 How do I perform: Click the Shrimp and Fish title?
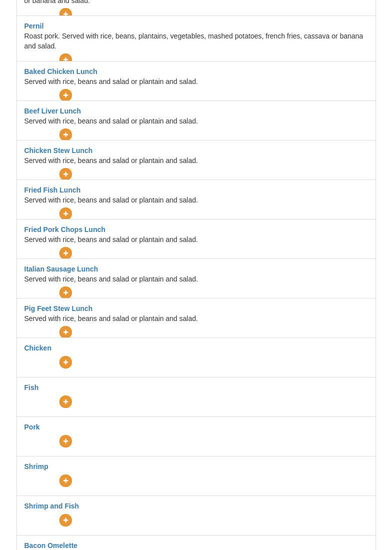(x=51, y=506)
